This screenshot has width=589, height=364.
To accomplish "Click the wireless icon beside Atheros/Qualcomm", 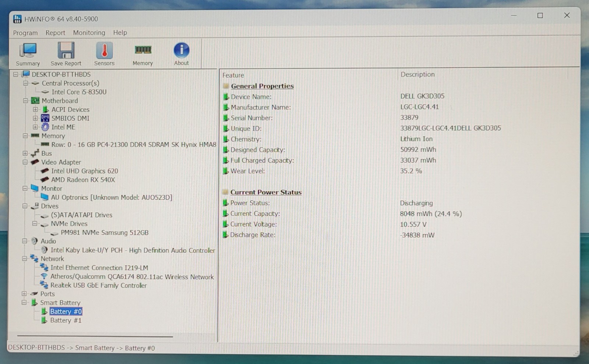I will [x=44, y=276].
